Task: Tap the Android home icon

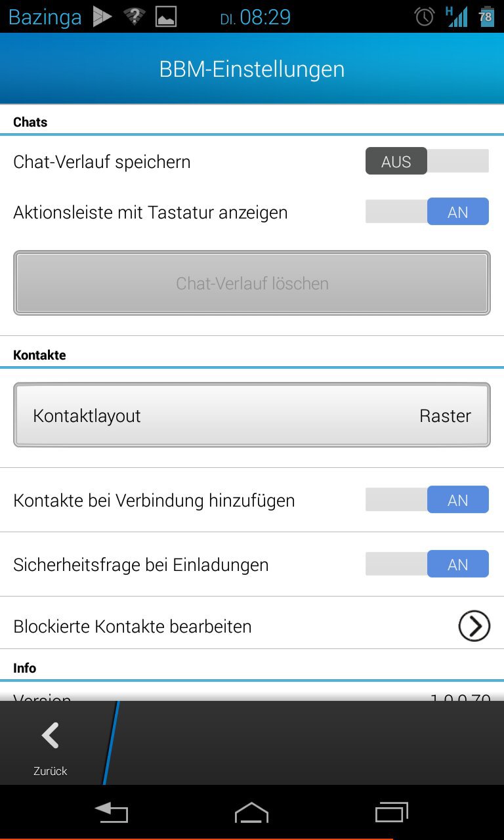Action: click(252, 813)
